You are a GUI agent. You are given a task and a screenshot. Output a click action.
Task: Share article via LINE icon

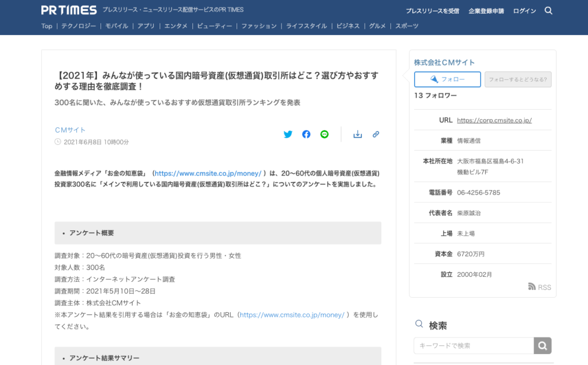[324, 134]
